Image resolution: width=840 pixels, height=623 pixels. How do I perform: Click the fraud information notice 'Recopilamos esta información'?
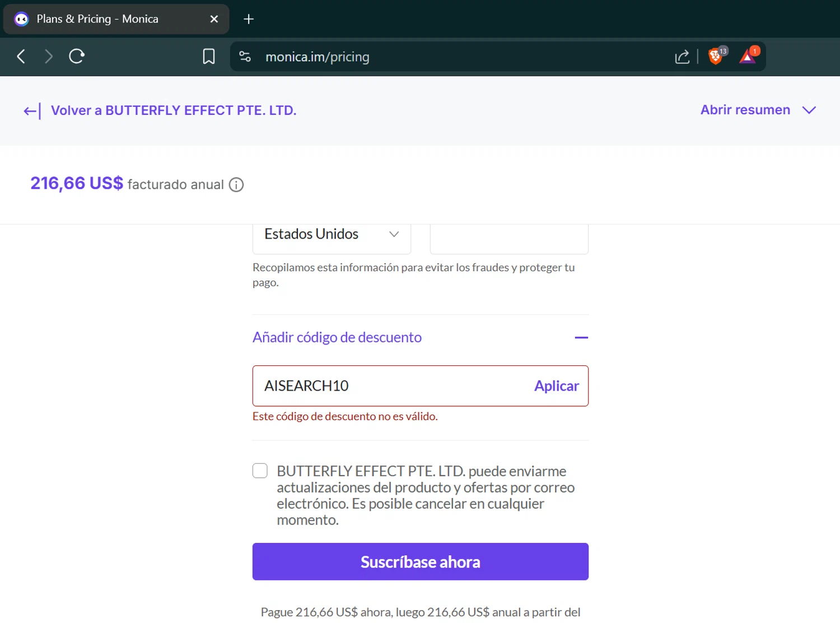414,275
